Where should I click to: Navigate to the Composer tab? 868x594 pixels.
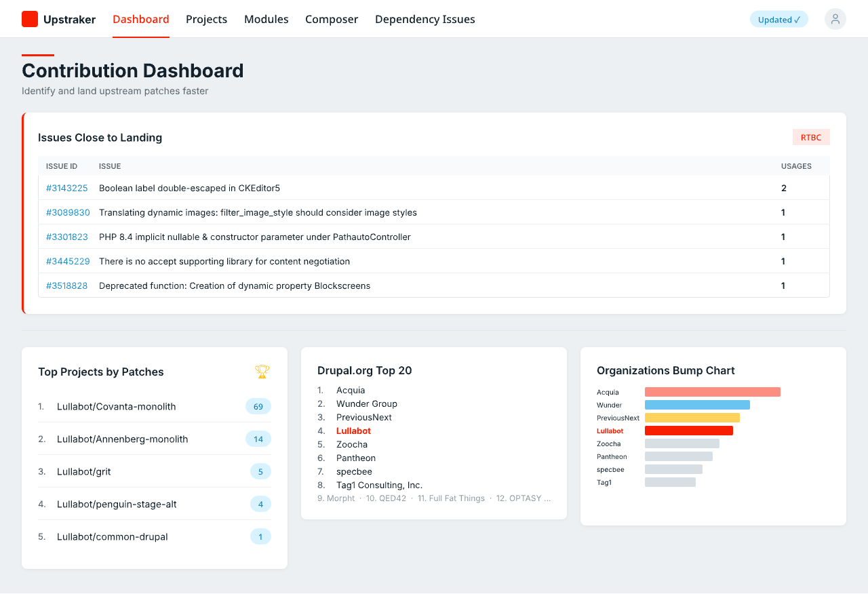click(x=332, y=19)
